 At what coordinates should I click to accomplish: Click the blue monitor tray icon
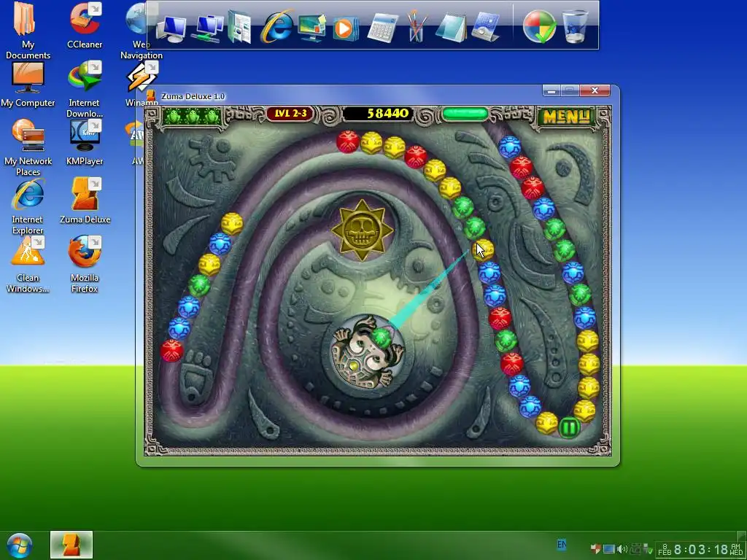pyautogui.click(x=609, y=549)
